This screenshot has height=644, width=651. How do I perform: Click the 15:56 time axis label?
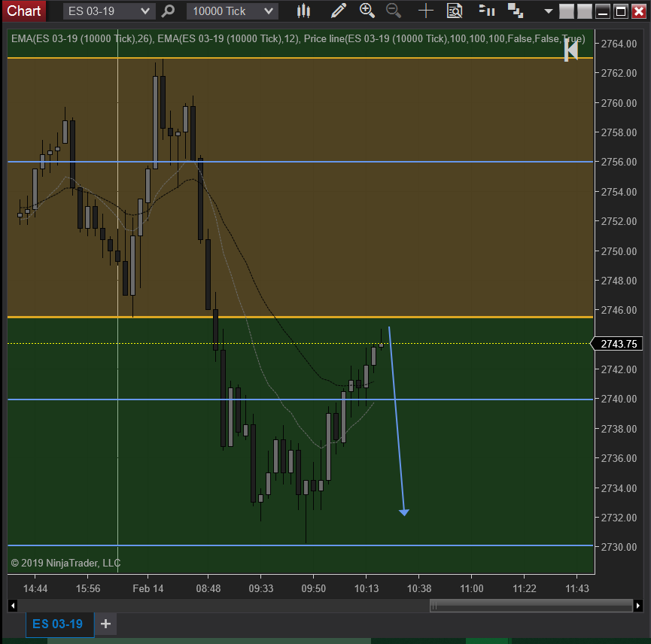[x=87, y=588]
